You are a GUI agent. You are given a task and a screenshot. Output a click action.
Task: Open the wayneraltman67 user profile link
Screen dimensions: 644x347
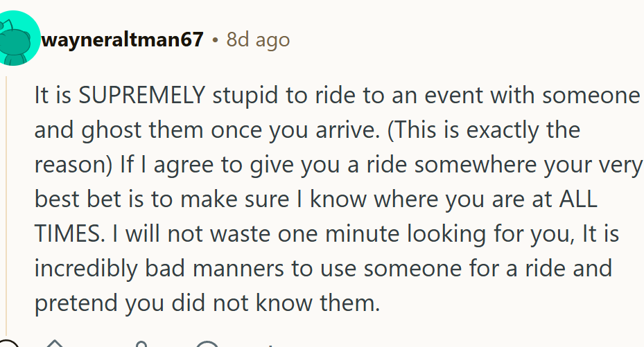pos(122,40)
